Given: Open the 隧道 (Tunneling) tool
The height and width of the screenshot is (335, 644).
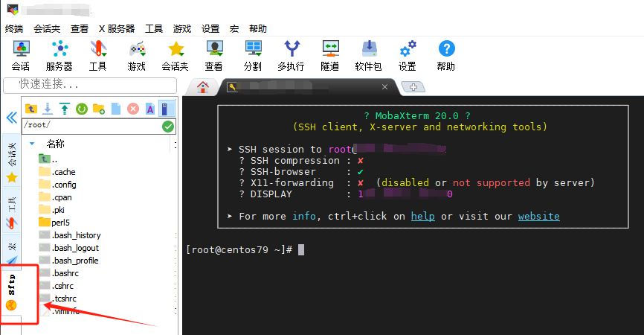Looking at the screenshot, I should (x=330, y=56).
